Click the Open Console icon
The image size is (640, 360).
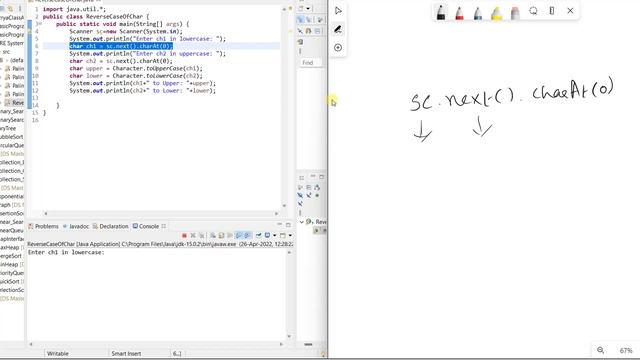point(282,236)
